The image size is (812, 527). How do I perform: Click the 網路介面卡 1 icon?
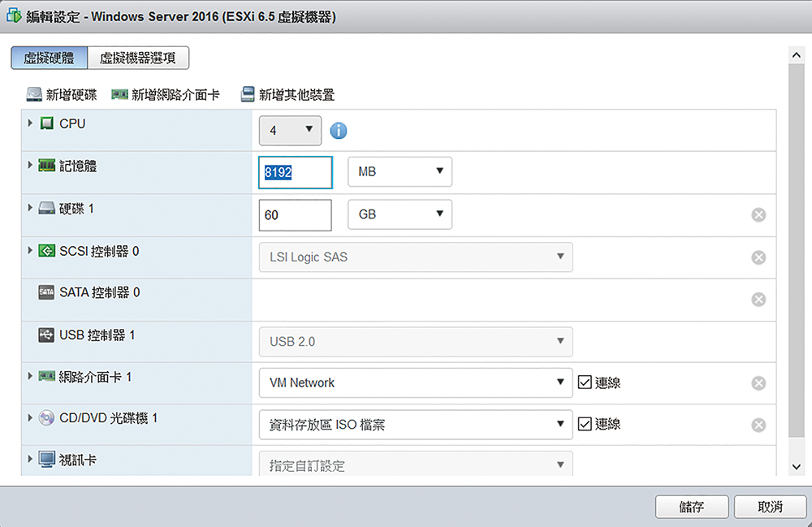(46, 376)
